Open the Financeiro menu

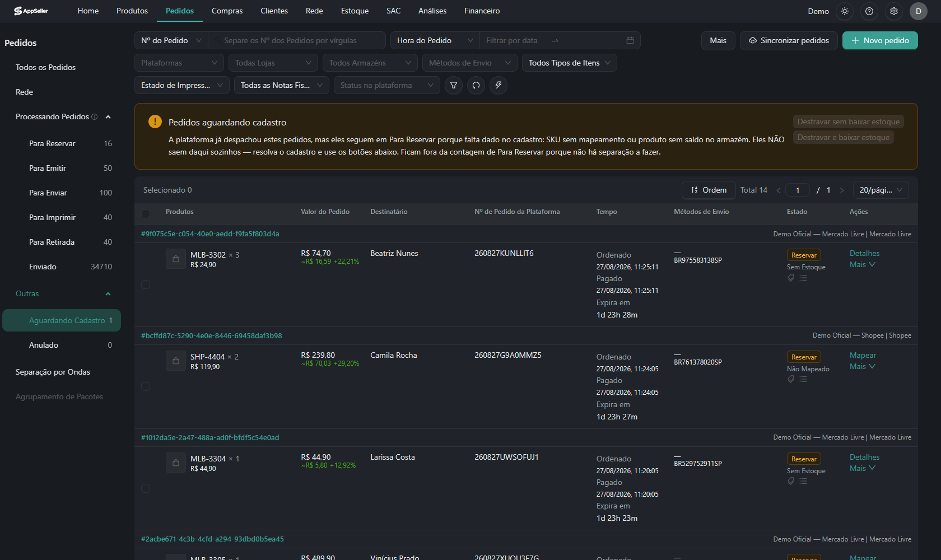pyautogui.click(x=482, y=11)
